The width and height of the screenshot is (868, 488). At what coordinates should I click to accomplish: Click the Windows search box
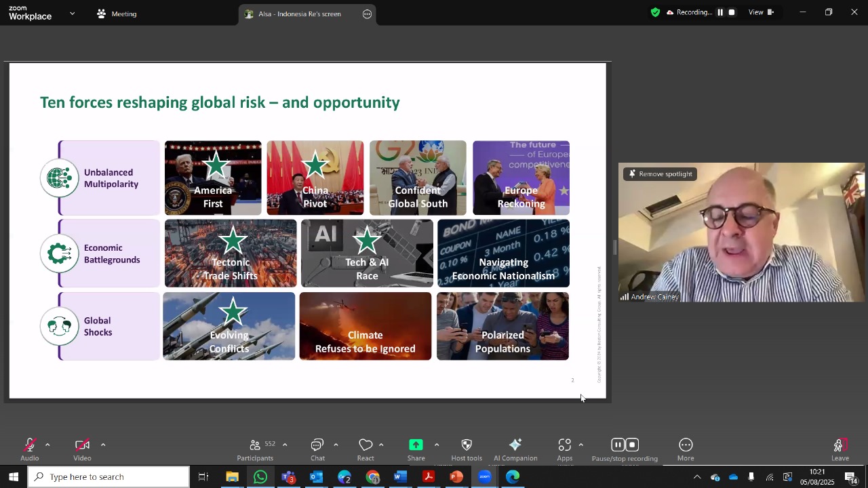(108, 477)
